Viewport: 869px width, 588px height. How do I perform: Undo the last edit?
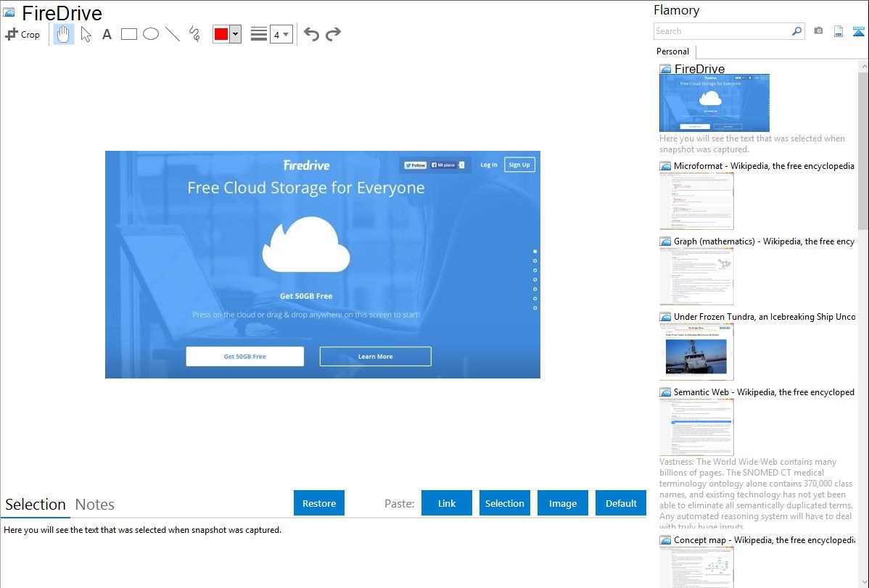(311, 34)
